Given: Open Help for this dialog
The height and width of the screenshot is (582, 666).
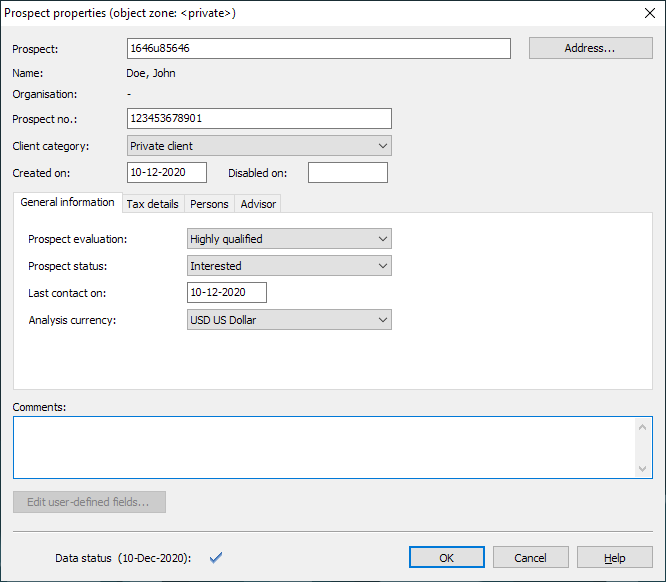Looking at the screenshot, I should pos(614,558).
